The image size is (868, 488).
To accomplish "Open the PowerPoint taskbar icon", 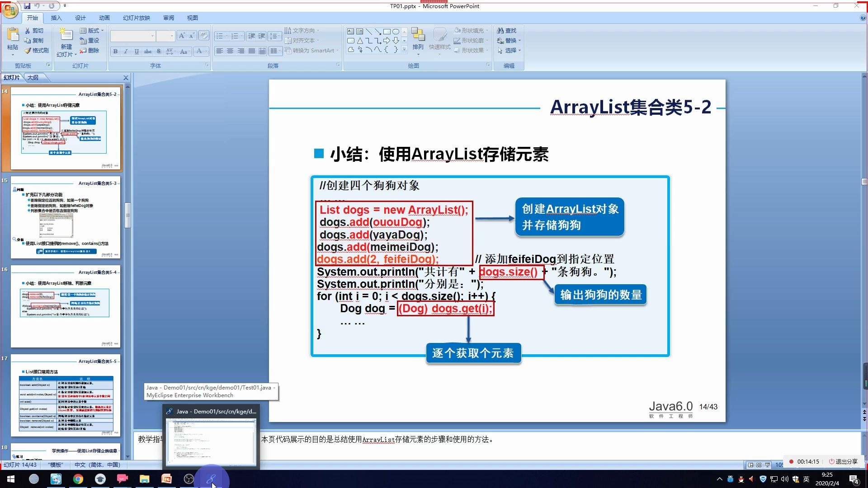I will (166, 479).
